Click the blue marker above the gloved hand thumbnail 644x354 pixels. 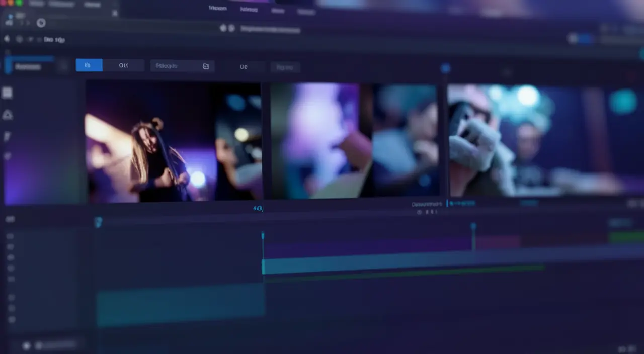click(x=445, y=68)
